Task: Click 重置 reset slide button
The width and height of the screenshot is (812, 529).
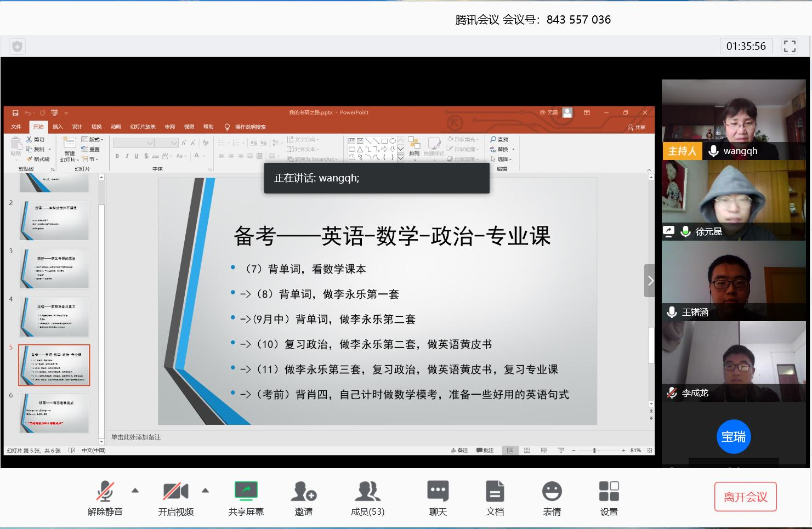Action: pyautogui.click(x=90, y=149)
